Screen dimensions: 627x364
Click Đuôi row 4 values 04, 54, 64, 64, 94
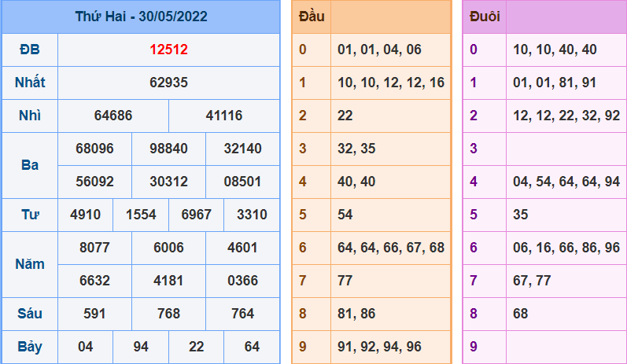[566, 182]
